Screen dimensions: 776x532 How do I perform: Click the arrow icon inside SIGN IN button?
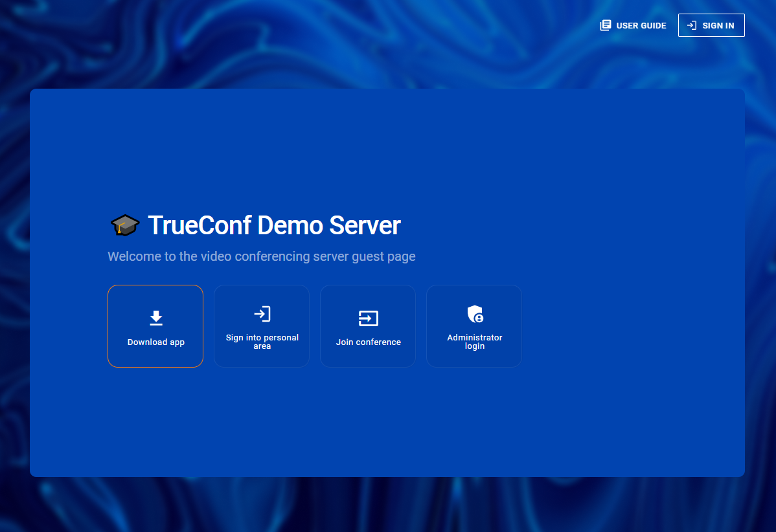(692, 25)
